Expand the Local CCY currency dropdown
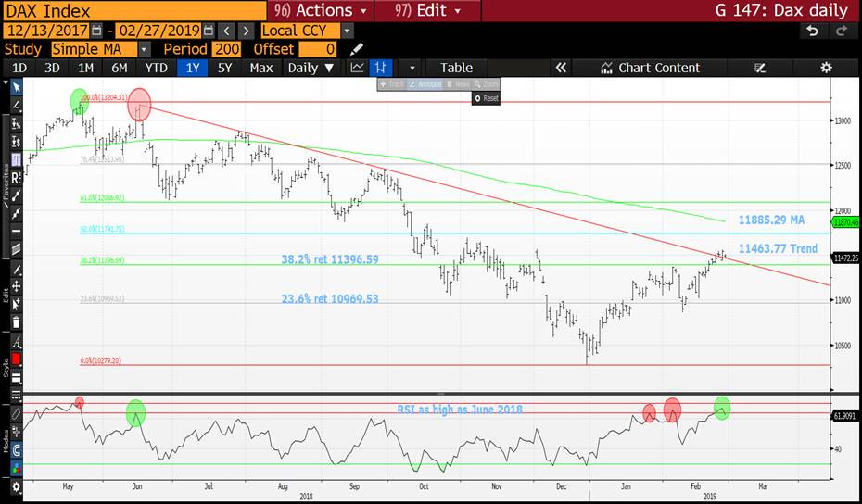The height and width of the screenshot is (504, 862). tap(347, 31)
